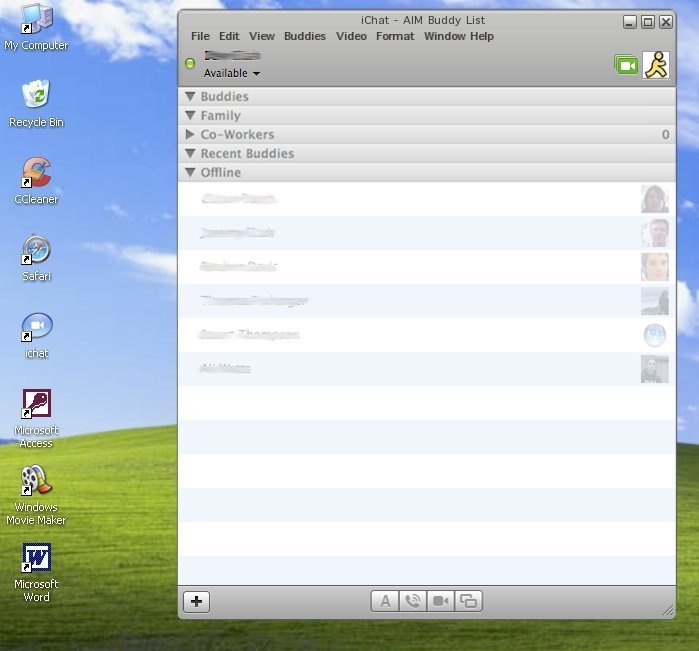Expand the Co-Workers group
The height and width of the screenshot is (651, 699).
pos(190,134)
